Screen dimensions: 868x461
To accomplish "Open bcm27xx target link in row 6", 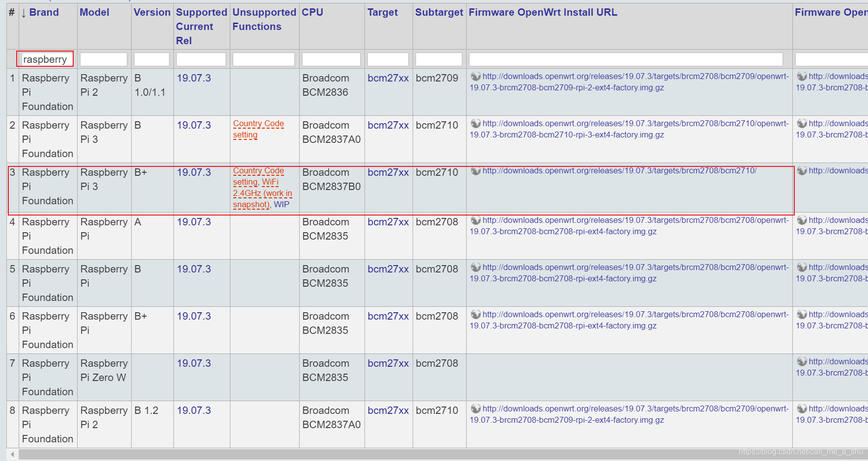I will click(x=388, y=316).
